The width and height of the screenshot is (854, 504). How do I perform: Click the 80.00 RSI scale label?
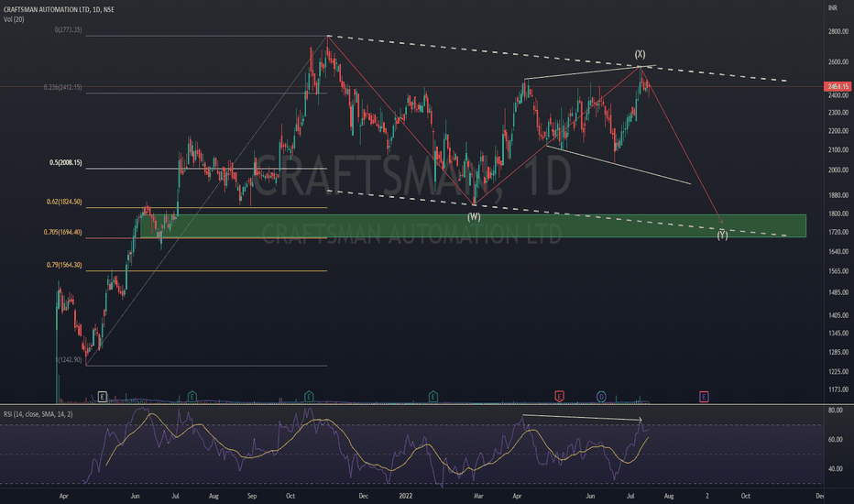coord(836,410)
